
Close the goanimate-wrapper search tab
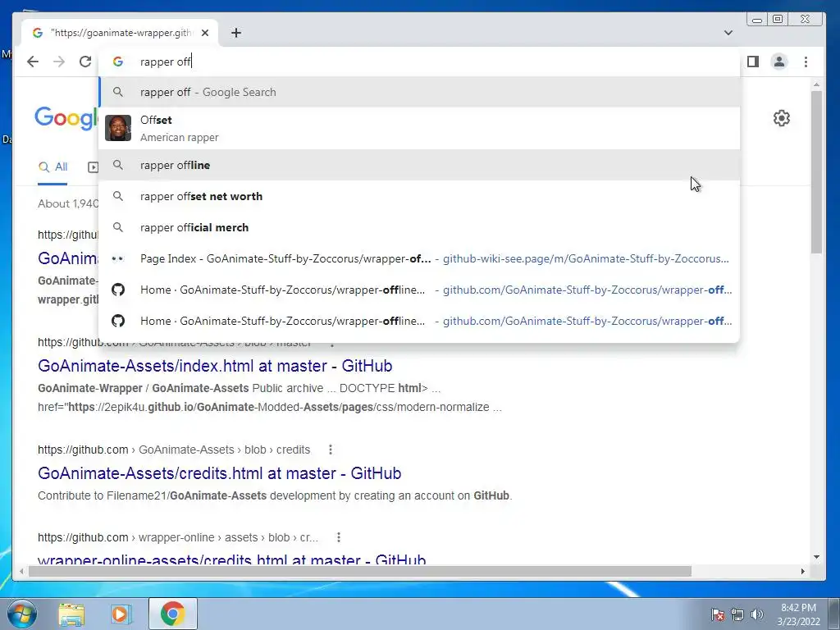pos(205,33)
